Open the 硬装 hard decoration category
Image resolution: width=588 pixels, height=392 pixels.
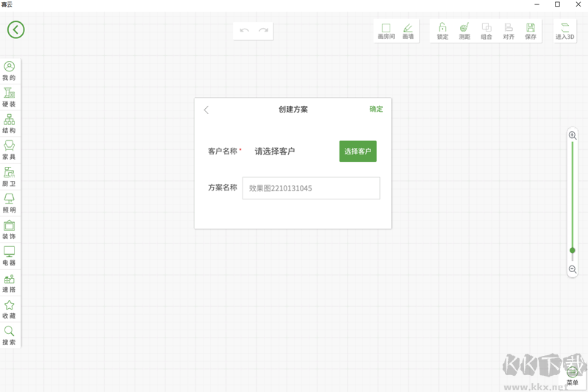(10, 98)
